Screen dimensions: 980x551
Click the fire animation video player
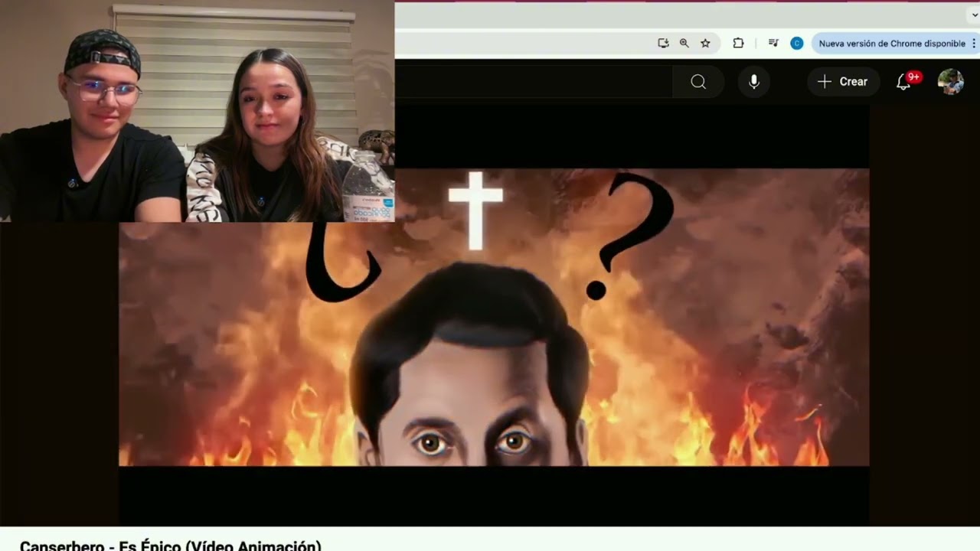click(494, 315)
